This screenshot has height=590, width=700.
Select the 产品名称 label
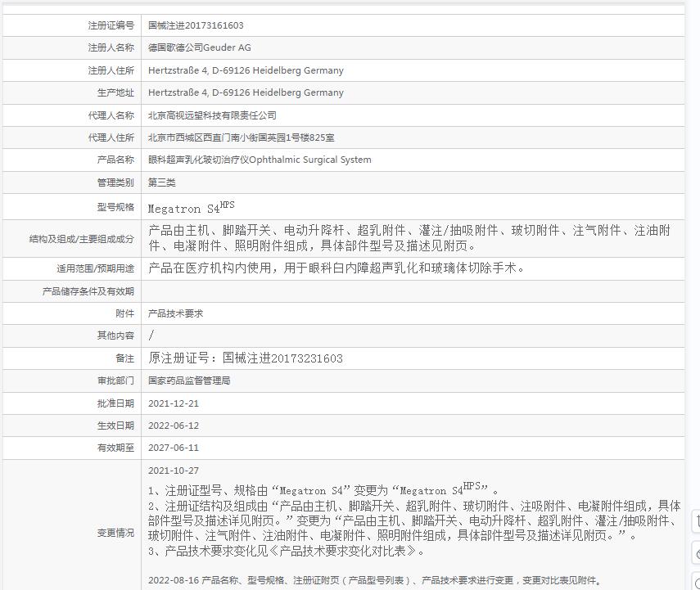115,160
